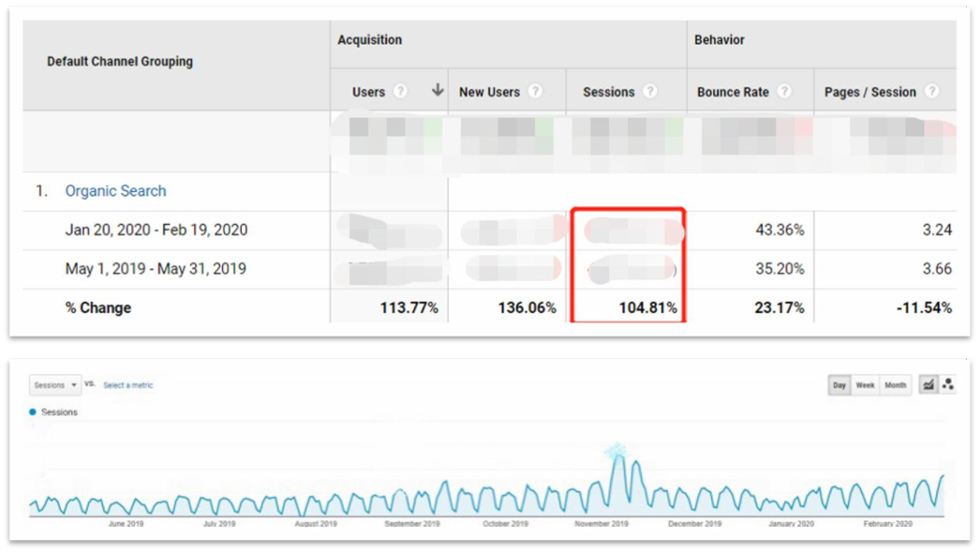
Task: Click % Change row label
Action: (x=98, y=307)
